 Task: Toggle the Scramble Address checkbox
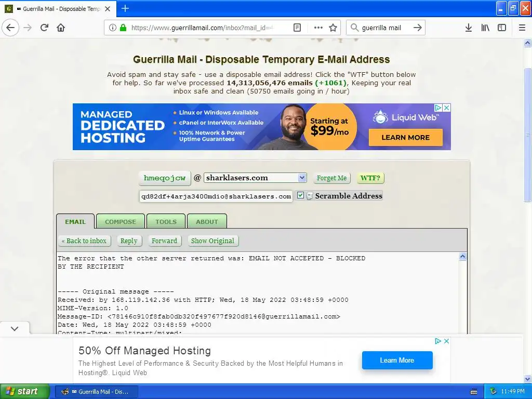300,195
